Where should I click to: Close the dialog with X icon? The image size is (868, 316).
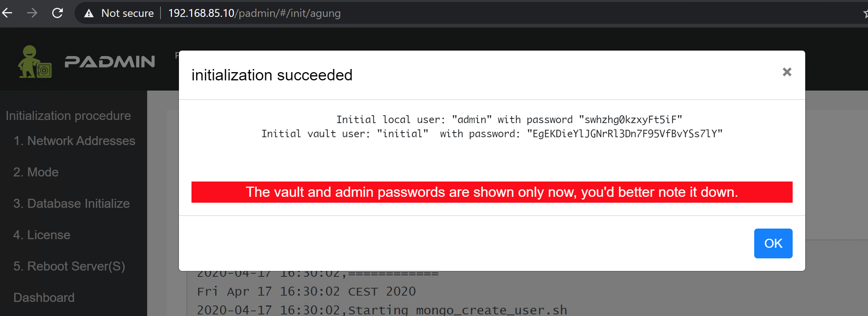tap(787, 72)
